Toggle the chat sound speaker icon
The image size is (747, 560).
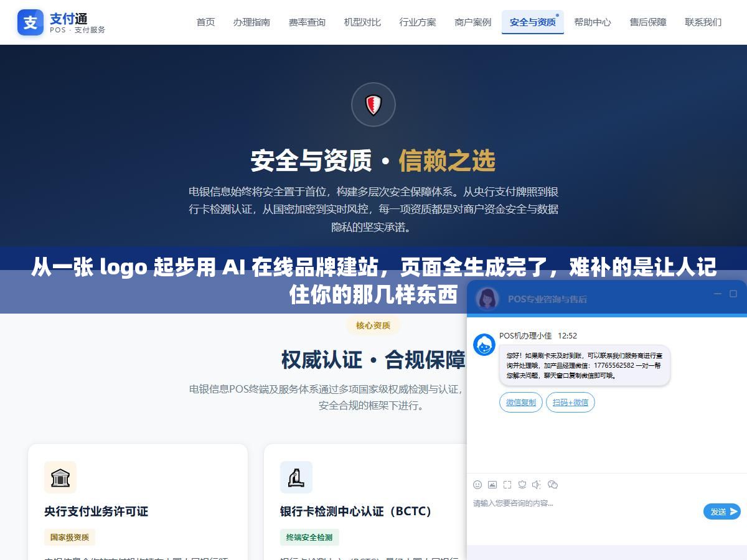pos(537,484)
